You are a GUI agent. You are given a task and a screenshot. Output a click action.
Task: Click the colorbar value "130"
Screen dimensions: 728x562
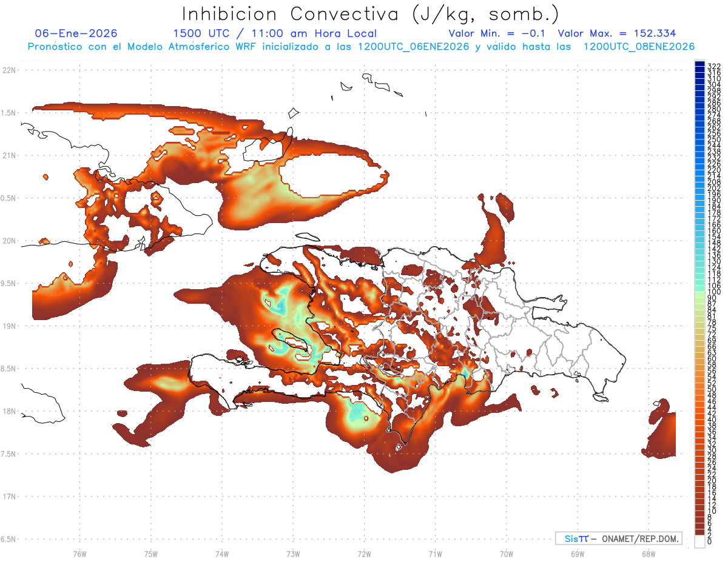[x=714, y=261]
